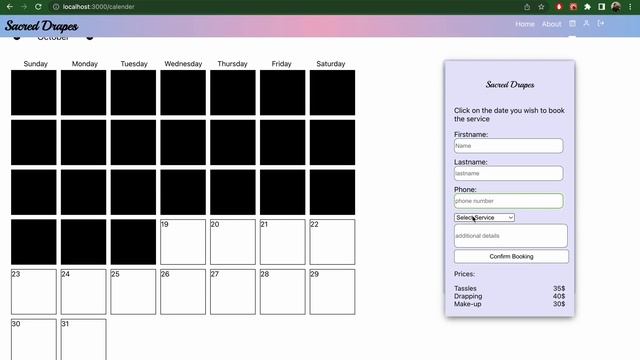Select October 21 on the calendar

point(282,242)
